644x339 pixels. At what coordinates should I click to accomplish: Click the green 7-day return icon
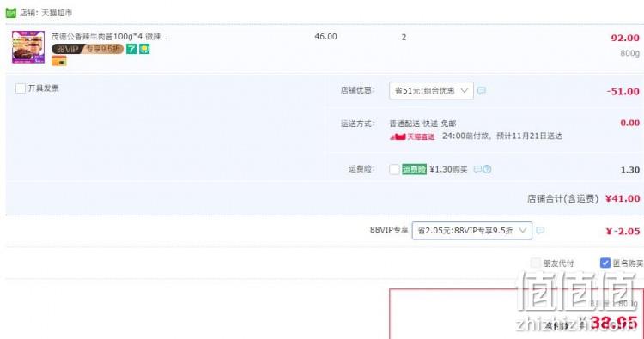coord(131,49)
